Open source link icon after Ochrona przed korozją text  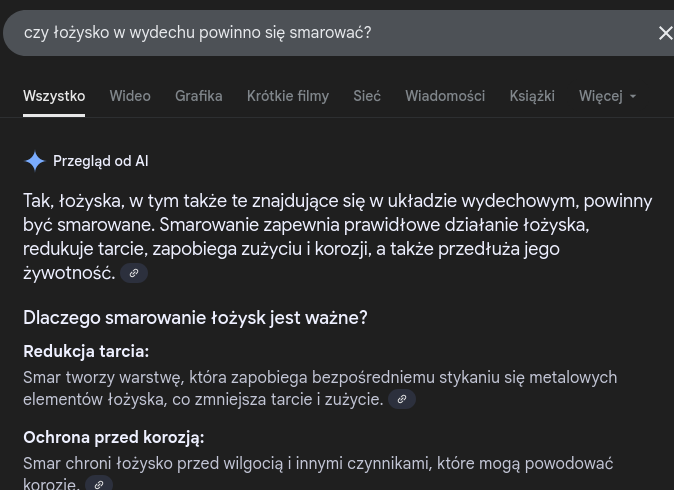coord(99,484)
